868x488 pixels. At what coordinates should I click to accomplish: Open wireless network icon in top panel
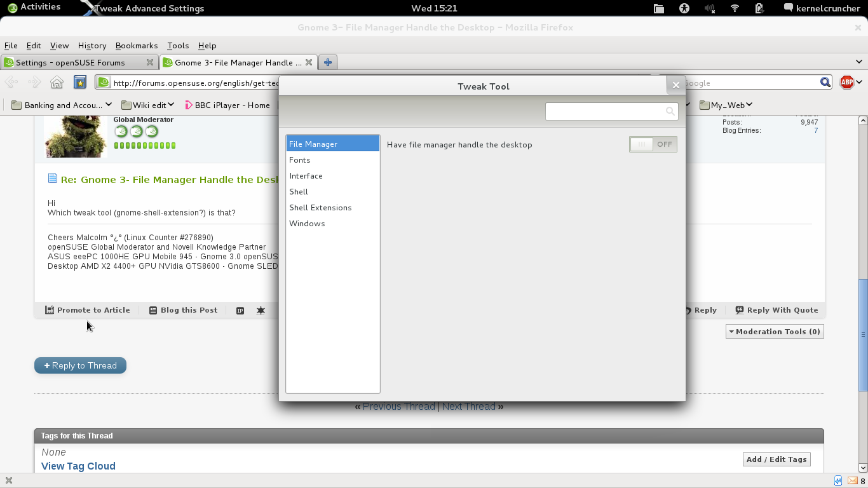(x=735, y=8)
